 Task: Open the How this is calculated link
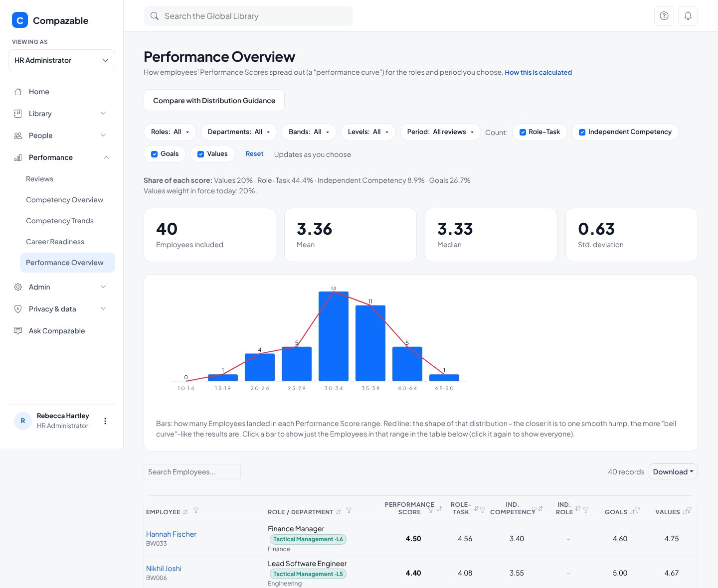pos(538,72)
